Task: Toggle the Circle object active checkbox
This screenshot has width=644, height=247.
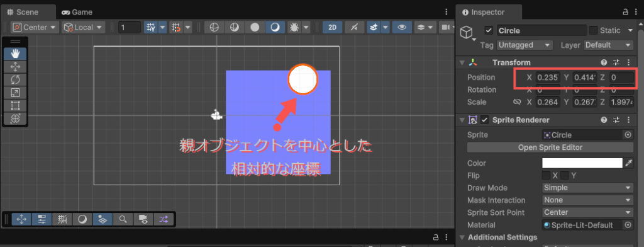Action: click(489, 30)
